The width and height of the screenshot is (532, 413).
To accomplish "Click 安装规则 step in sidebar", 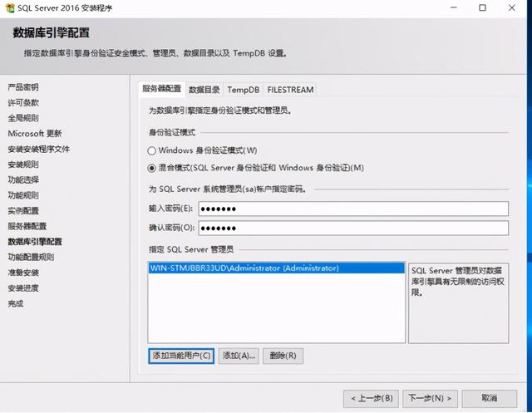I will click(x=23, y=165).
